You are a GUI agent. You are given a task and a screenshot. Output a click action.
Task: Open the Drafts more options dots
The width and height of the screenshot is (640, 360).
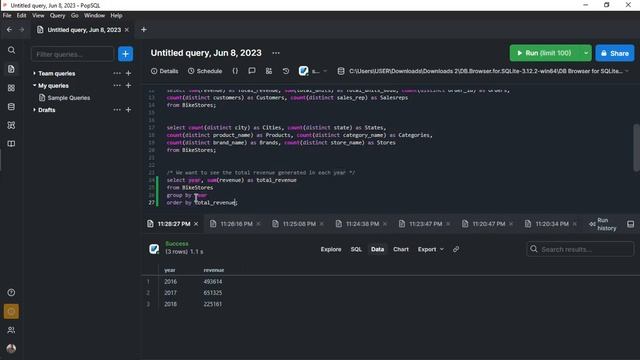click(117, 110)
